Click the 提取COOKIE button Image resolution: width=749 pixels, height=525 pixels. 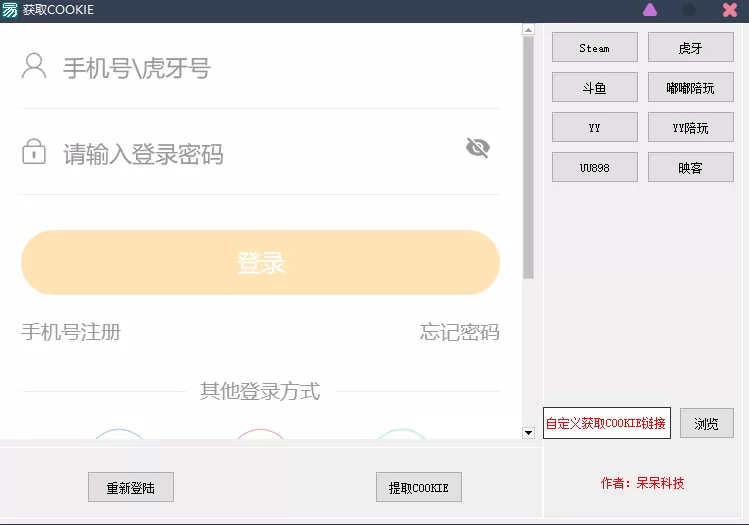pos(419,487)
